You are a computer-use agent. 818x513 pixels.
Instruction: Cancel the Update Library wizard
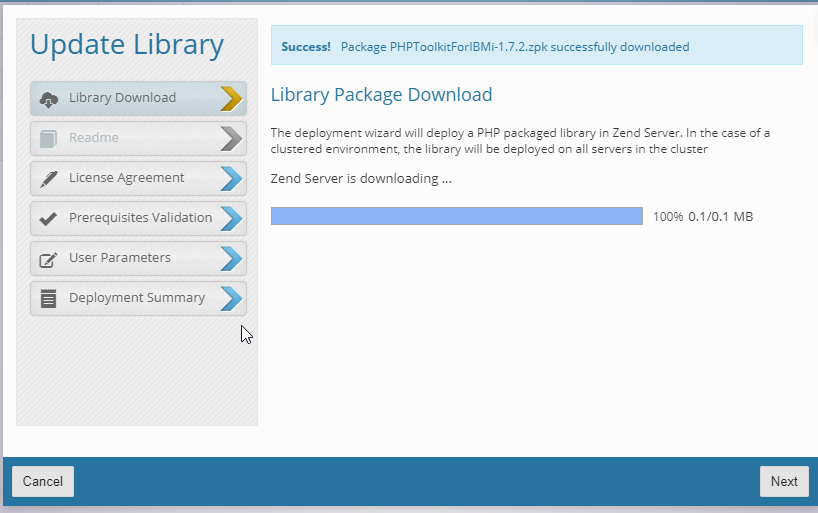(43, 481)
